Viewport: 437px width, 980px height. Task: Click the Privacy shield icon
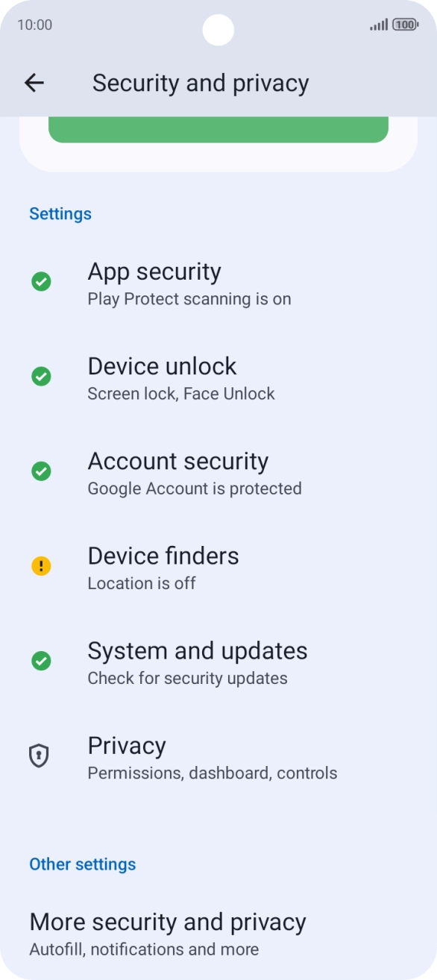click(x=41, y=756)
